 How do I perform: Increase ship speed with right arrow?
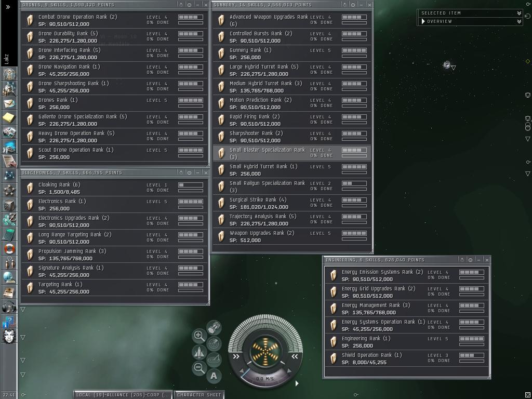289,371
